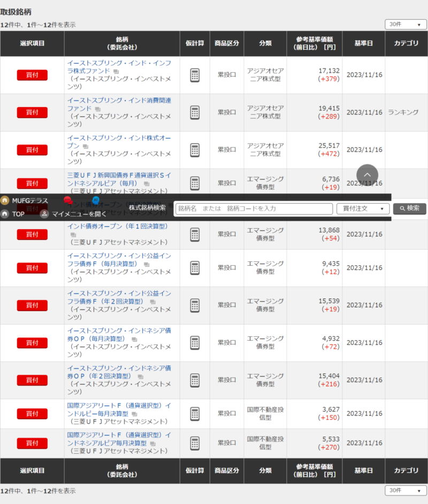
Task: Click 買付 for 三菱UFJ新興国債券F インドネシアルピア
Action: pyautogui.click(x=32, y=184)
